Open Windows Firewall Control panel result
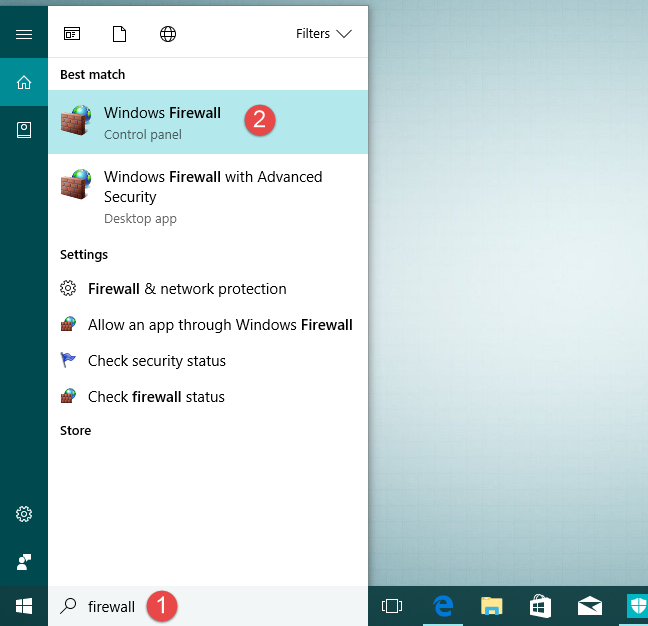This screenshot has height=626, width=648. [208, 122]
